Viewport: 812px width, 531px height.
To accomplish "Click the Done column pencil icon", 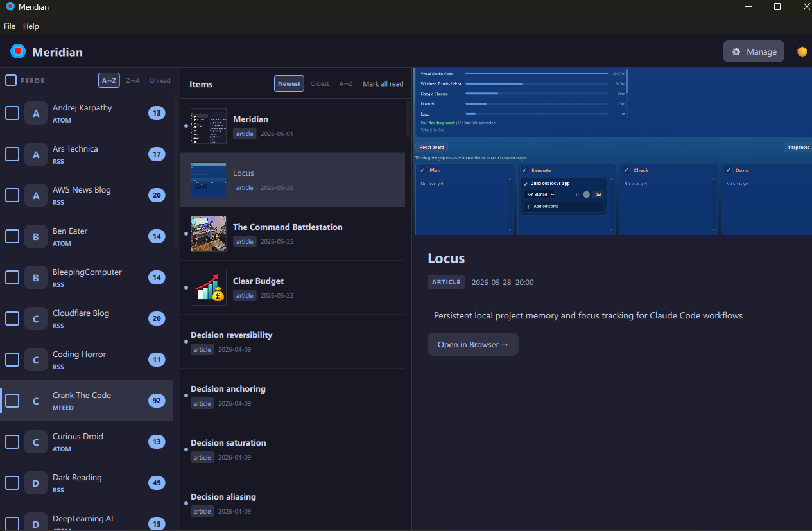I will (729, 170).
